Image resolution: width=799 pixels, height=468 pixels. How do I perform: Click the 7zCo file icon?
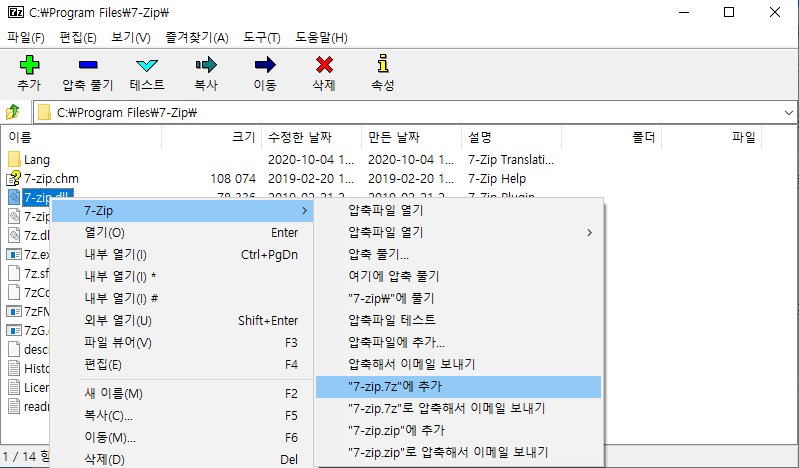[x=14, y=292]
